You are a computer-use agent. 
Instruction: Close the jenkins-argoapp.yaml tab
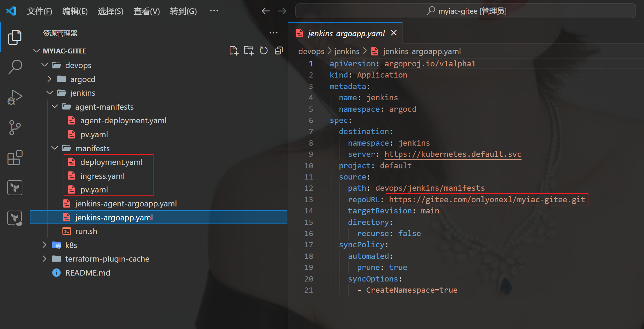[394, 33]
